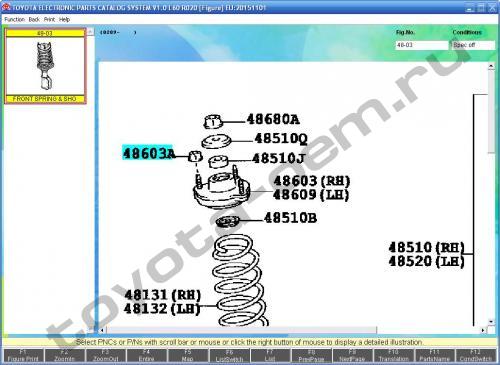Screen dimensions: 500x365
Task: Click the horizontal scrollbar left arrow
Action: [102, 330]
